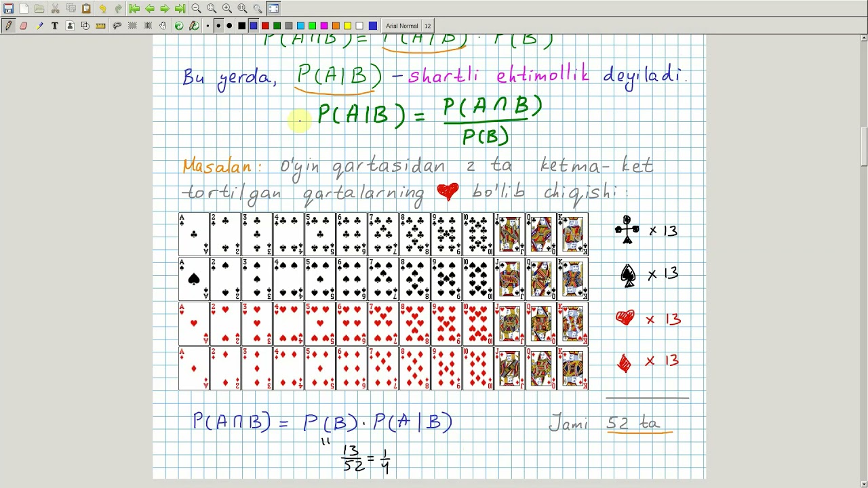
Task: Create a new blank document
Action: tap(24, 9)
